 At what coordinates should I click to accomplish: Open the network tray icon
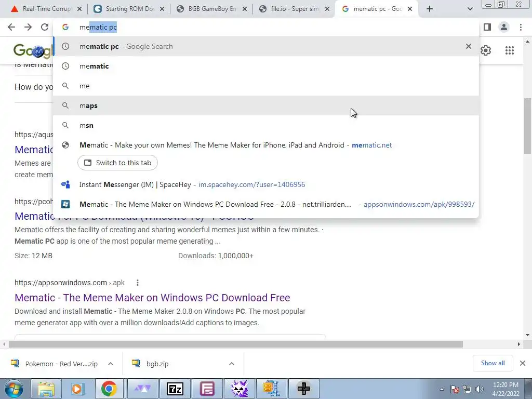(467, 389)
